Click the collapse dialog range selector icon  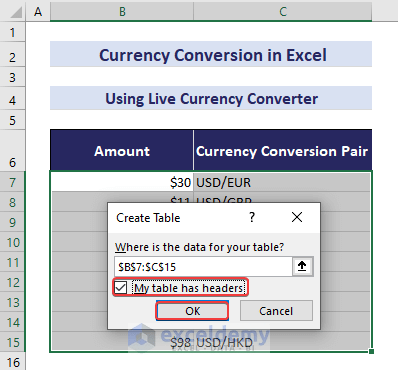click(x=302, y=266)
